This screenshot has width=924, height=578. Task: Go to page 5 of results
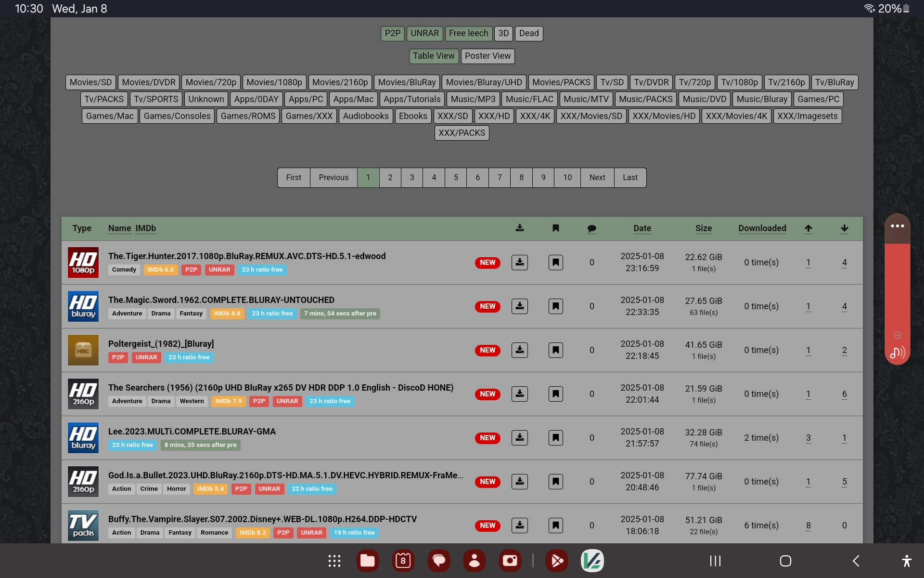(456, 177)
